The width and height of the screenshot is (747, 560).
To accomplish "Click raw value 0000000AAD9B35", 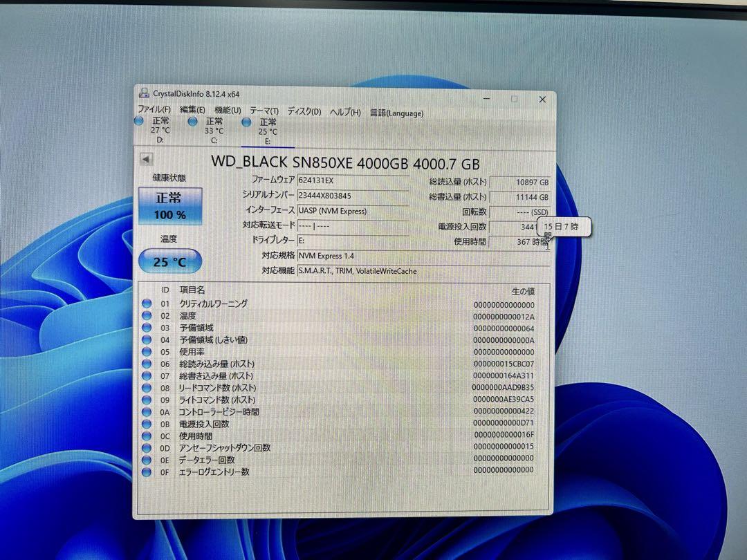I will (503, 388).
